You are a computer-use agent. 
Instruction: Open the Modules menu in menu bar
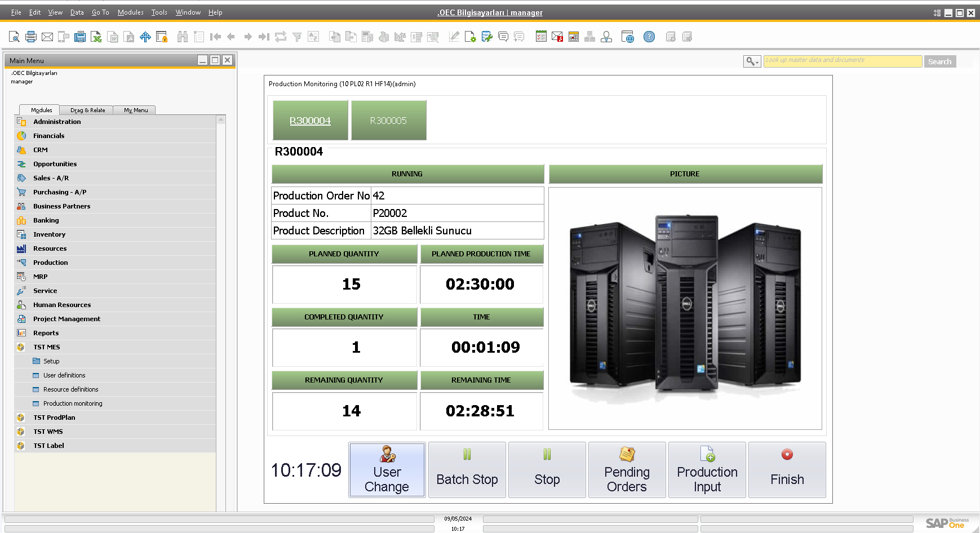tap(130, 12)
